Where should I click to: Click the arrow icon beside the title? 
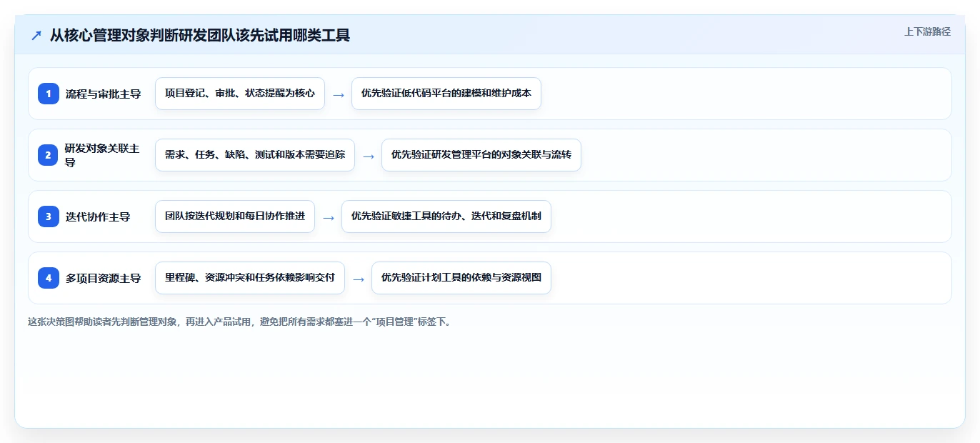36,36
